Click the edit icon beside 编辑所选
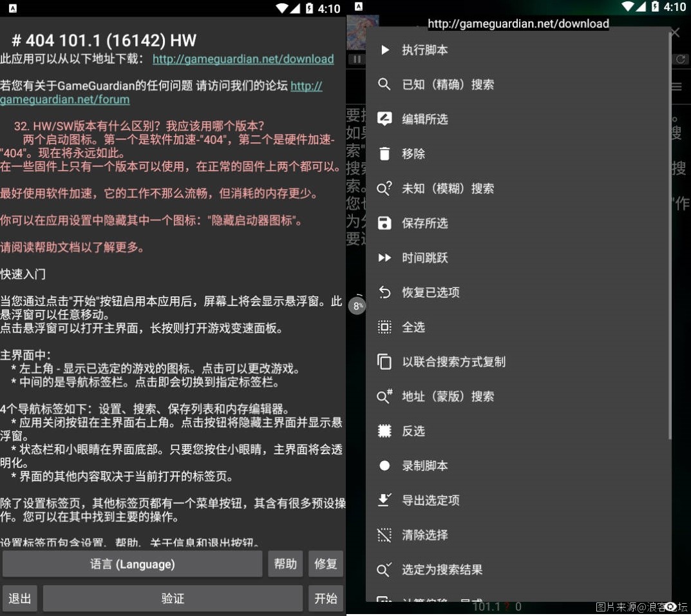The width and height of the screenshot is (691, 616). point(384,119)
